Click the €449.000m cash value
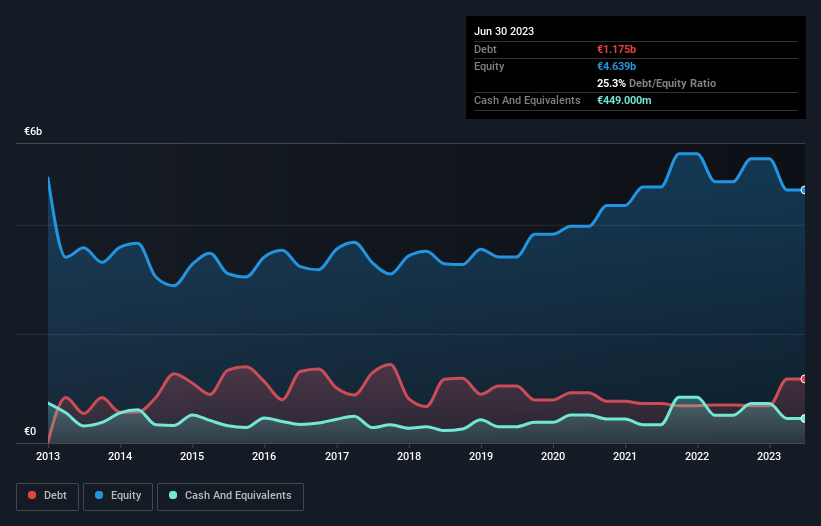The height and width of the screenshot is (526, 821). [624, 100]
